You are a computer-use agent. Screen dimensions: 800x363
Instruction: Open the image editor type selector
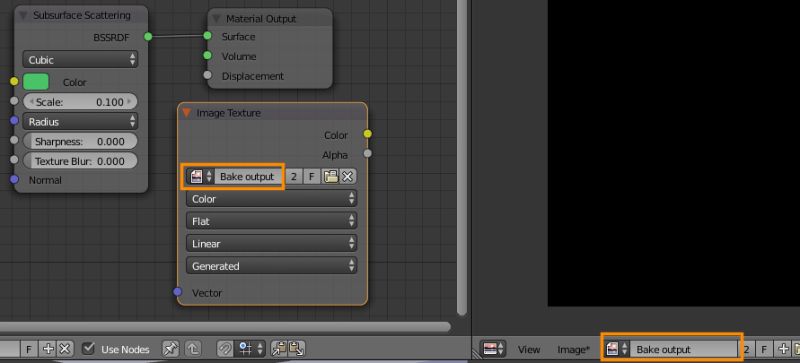(x=493, y=349)
